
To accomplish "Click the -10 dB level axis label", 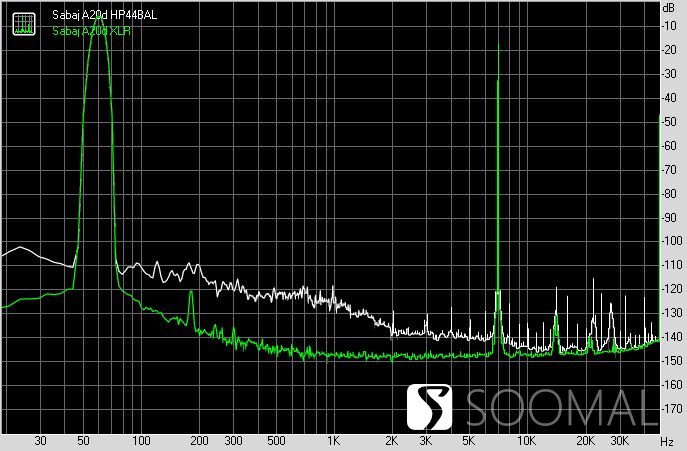I will click(669, 26).
